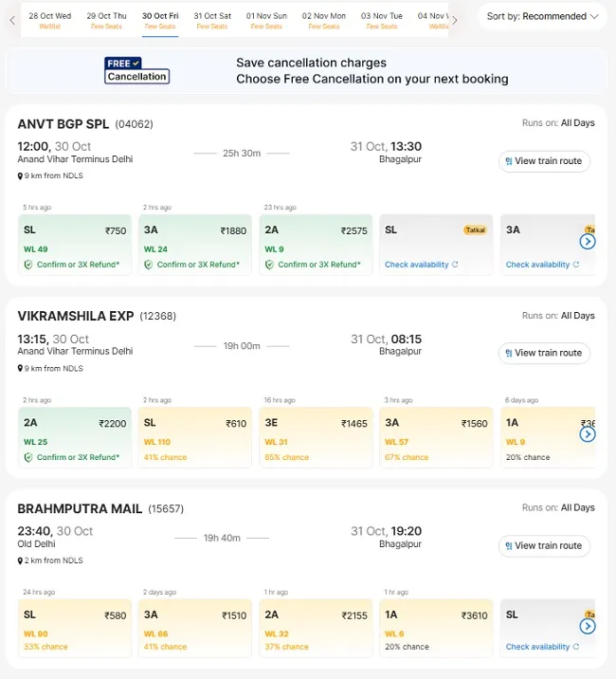Show more classes for BRAHMPUTRA MAIL

(x=588, y=626)
